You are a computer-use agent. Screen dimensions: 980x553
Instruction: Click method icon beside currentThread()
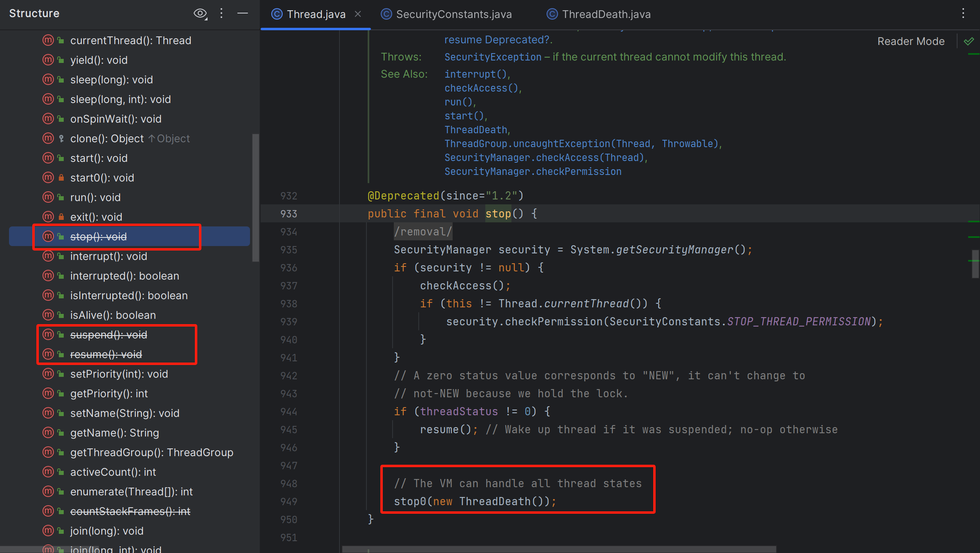coord(48,40)
